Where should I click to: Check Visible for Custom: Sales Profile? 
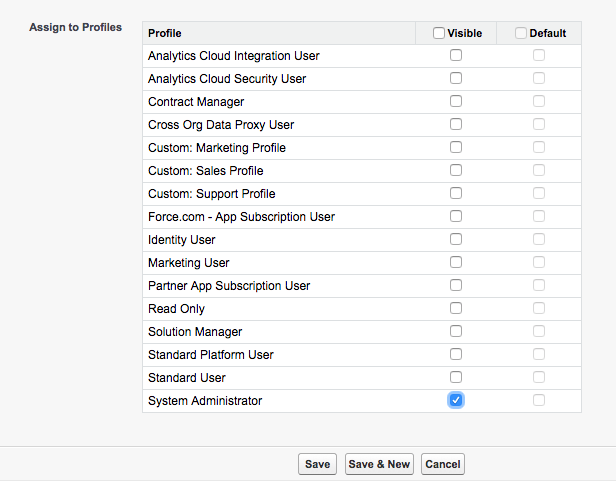click(456, 170)
